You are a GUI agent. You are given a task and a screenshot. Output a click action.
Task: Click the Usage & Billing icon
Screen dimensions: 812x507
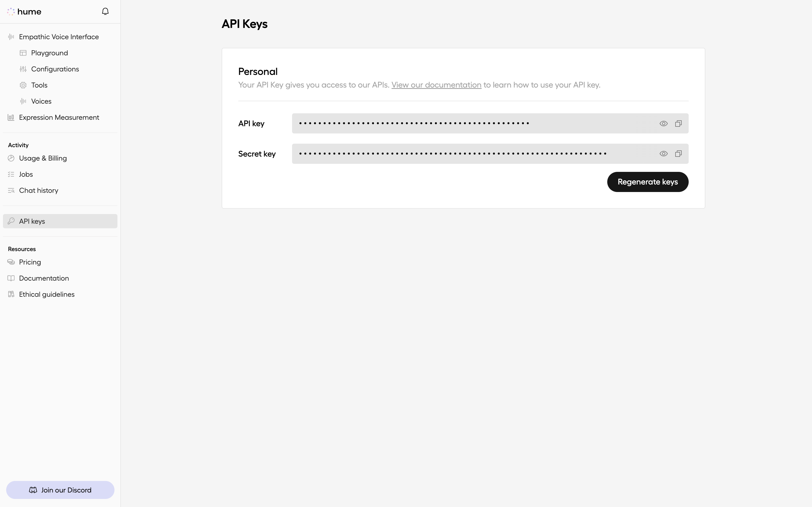11,158
